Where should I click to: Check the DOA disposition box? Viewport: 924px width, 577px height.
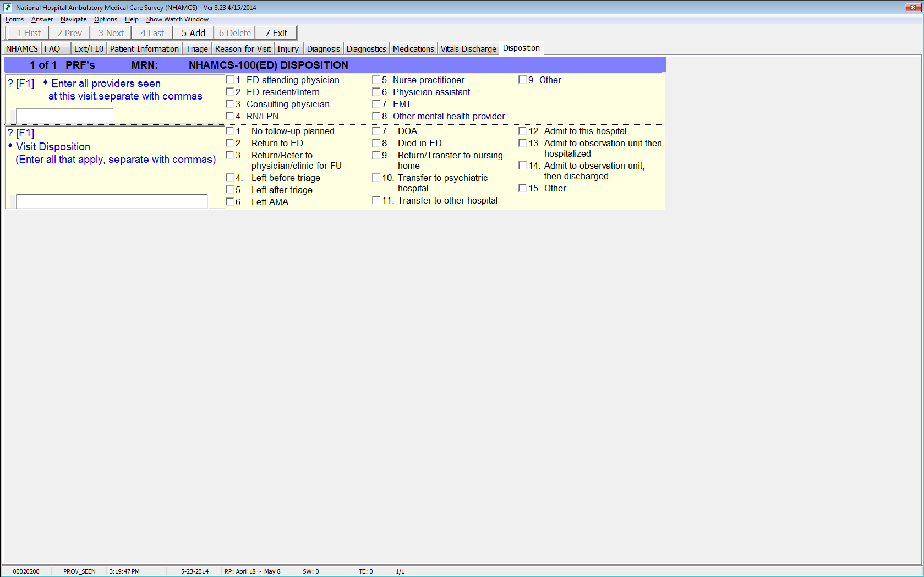[376, 131]
